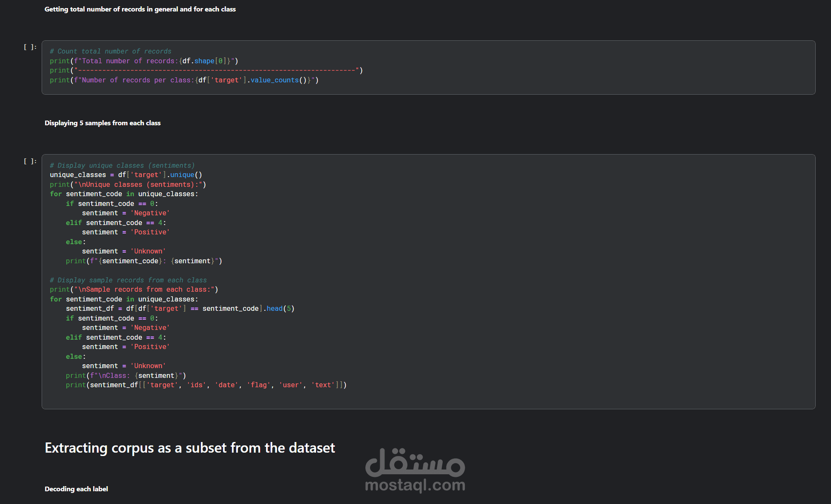Click the 'Display sample records from each class' comment
The width and height of the screenshot is (831, 504).
[128, 280]
